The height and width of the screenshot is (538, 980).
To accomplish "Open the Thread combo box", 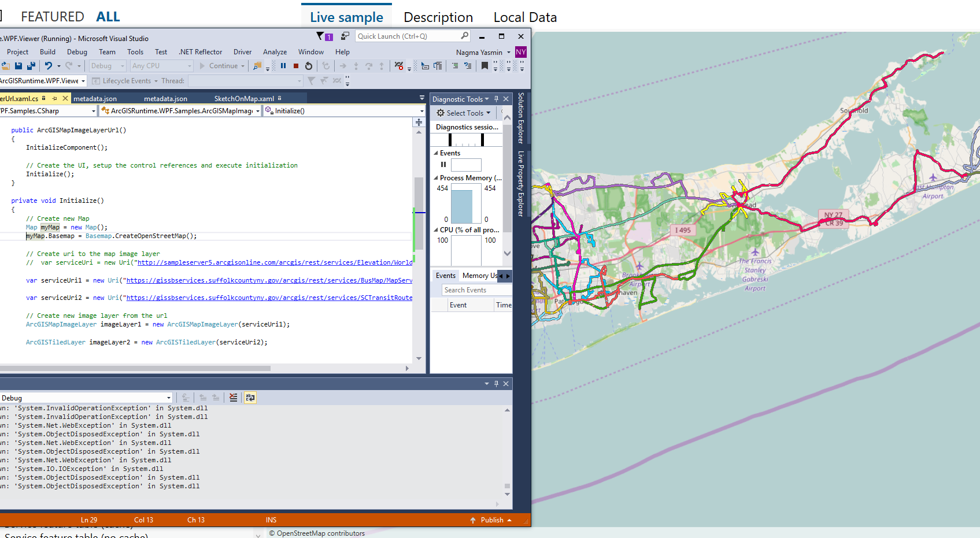I will pyautogui.click(x=246, y=81).
